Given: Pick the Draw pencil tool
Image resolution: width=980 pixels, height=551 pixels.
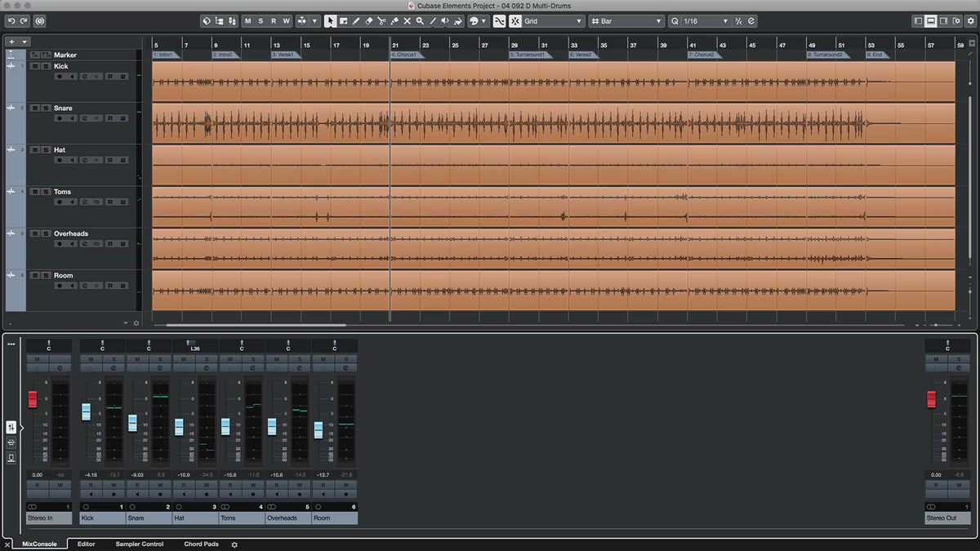Looking at the screenshot, I should pyautogui.click(x=355, y=21).
